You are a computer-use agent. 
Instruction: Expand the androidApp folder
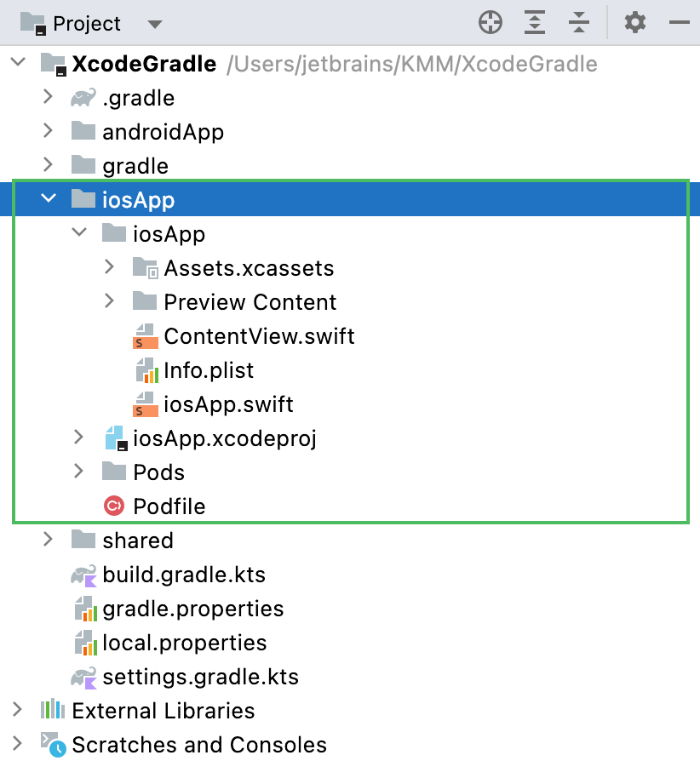click(49, 132)
